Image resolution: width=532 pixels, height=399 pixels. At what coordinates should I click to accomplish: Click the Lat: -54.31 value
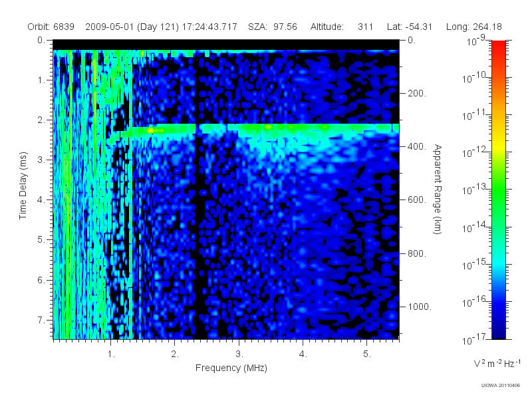410,27
